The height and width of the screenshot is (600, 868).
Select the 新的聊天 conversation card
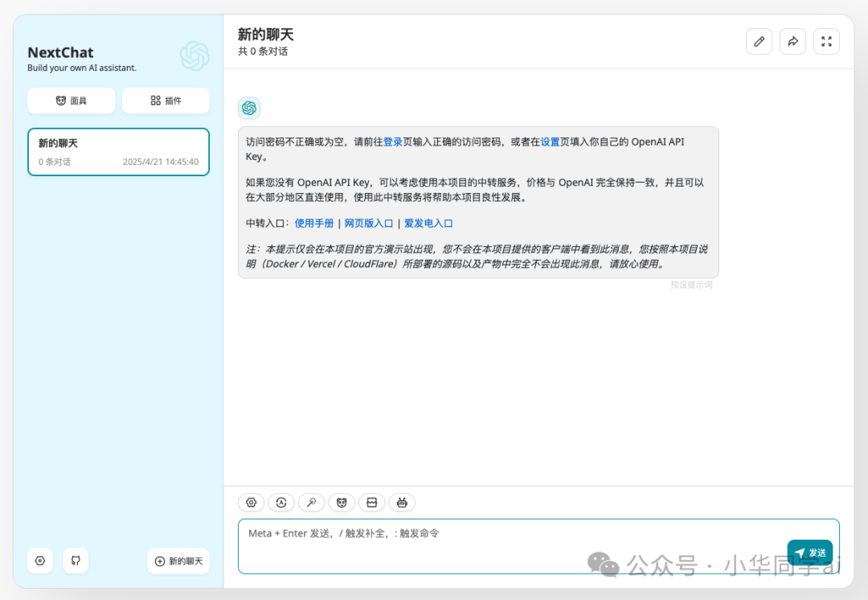click(x=118, y=152)
